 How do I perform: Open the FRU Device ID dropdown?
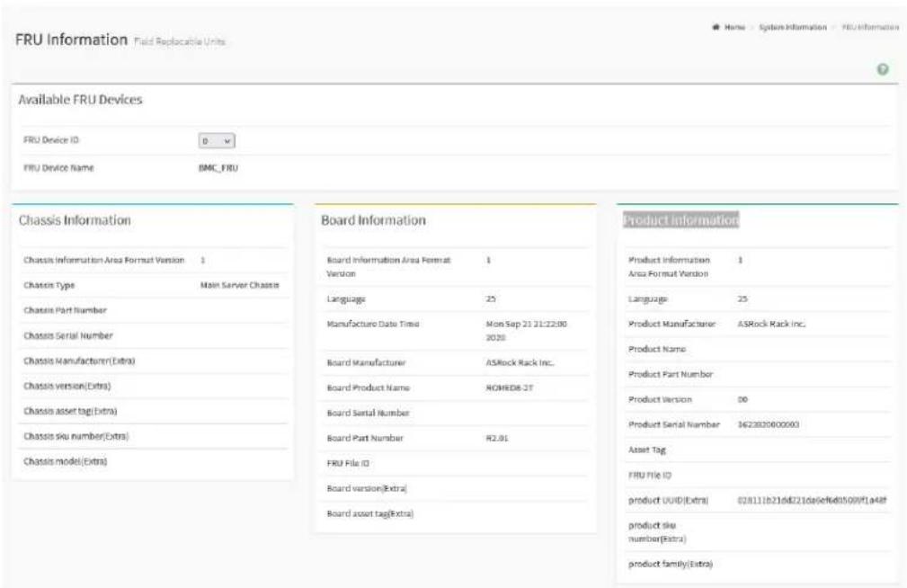(217, 140)
